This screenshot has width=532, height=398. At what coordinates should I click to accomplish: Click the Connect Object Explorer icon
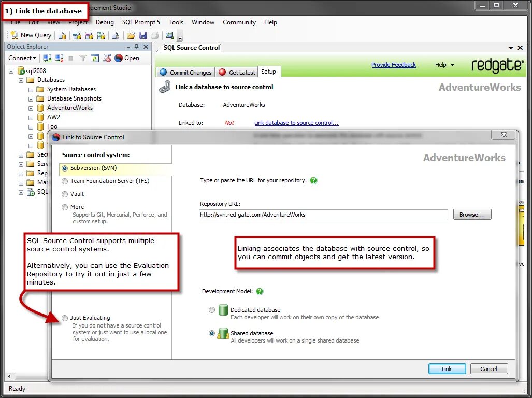(x=47, y=59)
